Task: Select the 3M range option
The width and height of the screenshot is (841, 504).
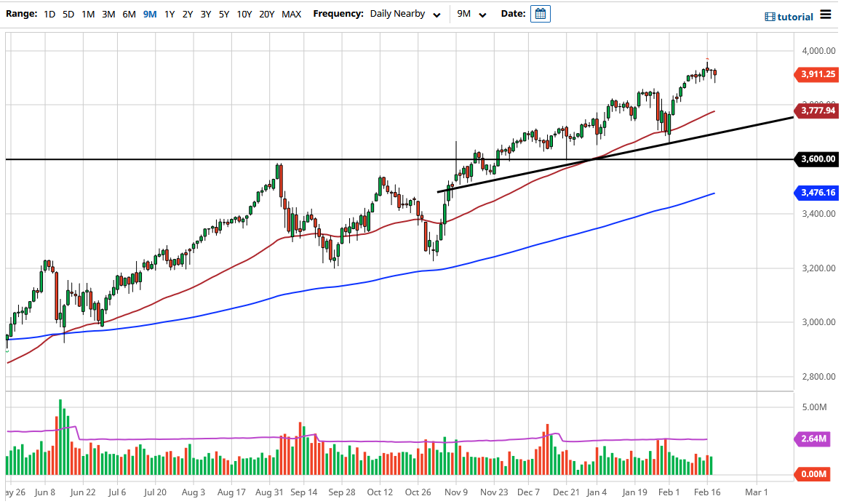Action: pyautogui.click(x=108, y=13)
